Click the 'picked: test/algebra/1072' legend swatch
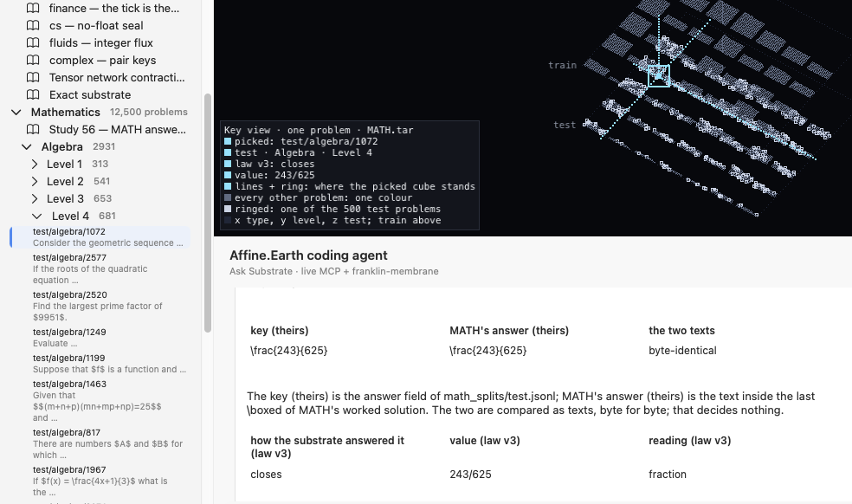Screen dimensions: 852x504 [228, 141]
